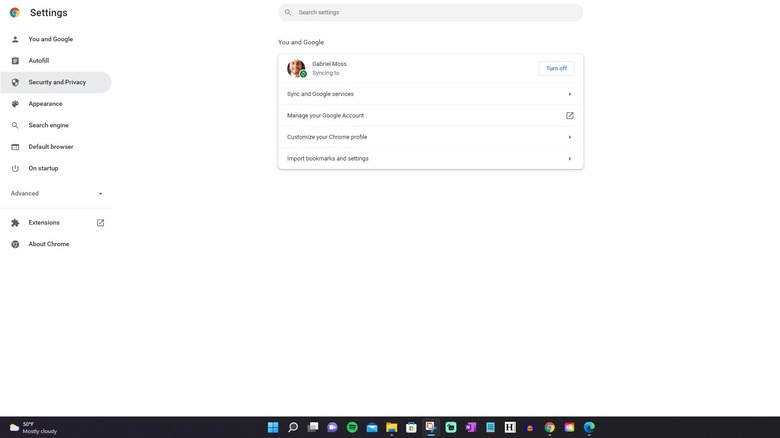Open Autofill settings in sidebar
This screenshot has height=438, width=780.
(38, 61)
